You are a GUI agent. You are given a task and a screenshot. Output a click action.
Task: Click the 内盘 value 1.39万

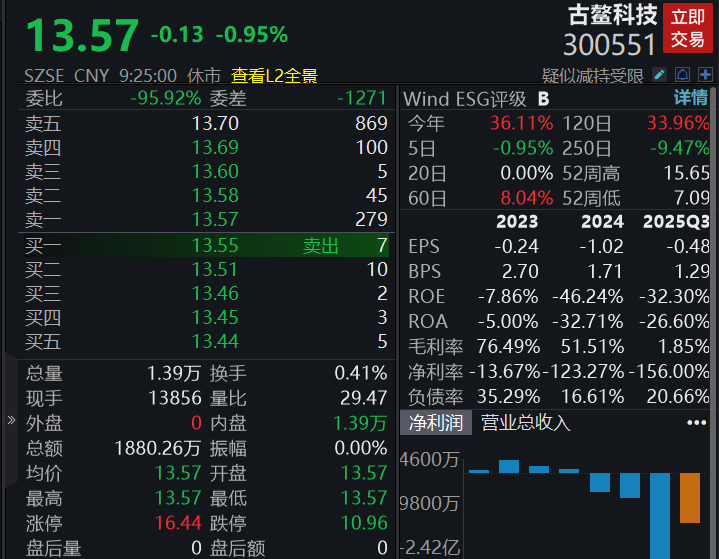(360, 423)
